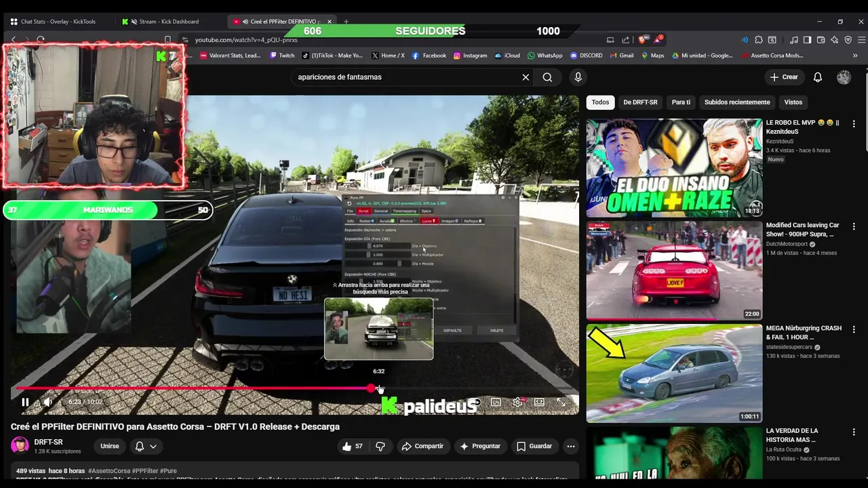Open options menu for LE ROBO EL MVP
The image size is (868, 488).
[x=854, y=124]
